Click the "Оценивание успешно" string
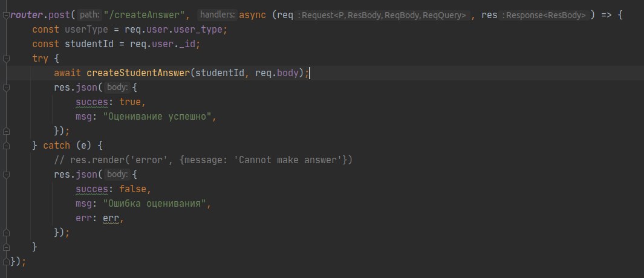The height and width of the screenshot is (278, 644). click(157, 117)
